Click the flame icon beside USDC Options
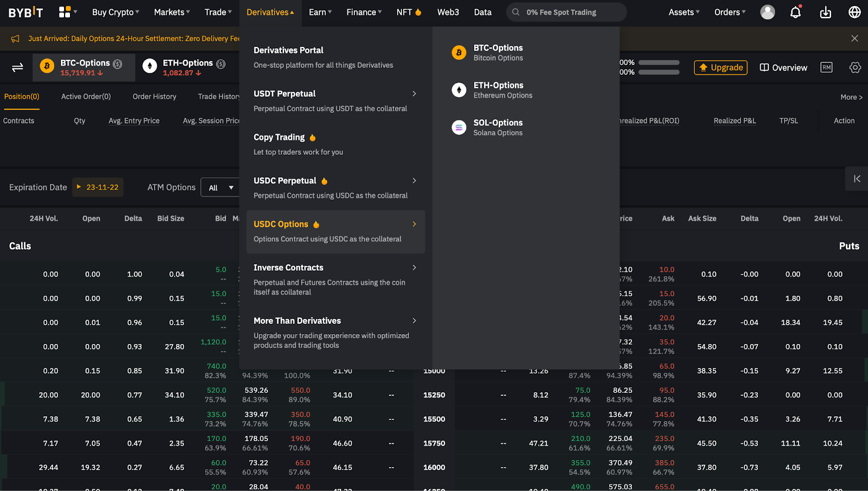The image size is (868, 491). pos(316,224)
